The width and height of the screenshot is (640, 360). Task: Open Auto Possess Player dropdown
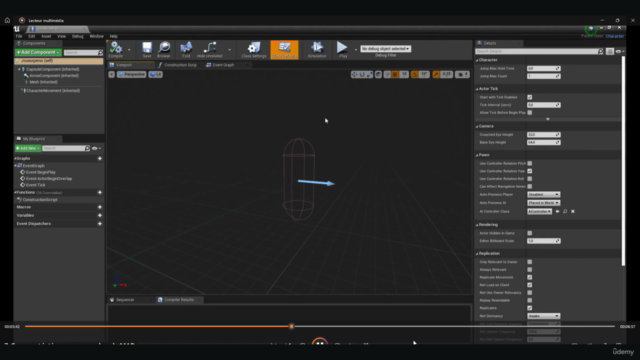click(x=544, y=194)
